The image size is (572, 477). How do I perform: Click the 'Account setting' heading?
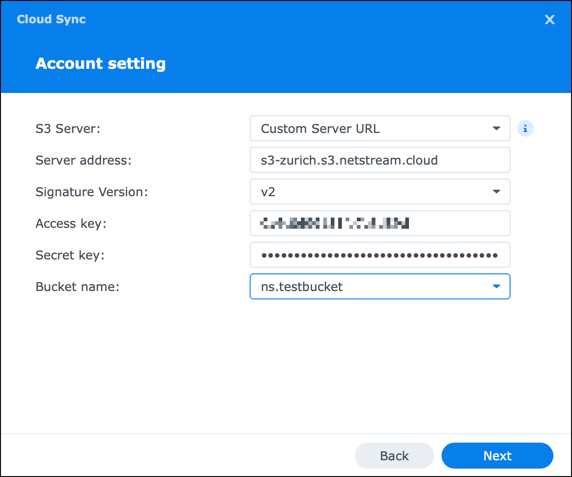point(100,63)
